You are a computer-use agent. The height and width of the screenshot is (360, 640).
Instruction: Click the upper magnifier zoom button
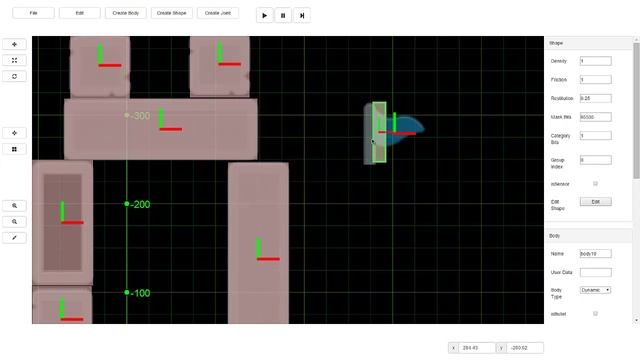14,206
